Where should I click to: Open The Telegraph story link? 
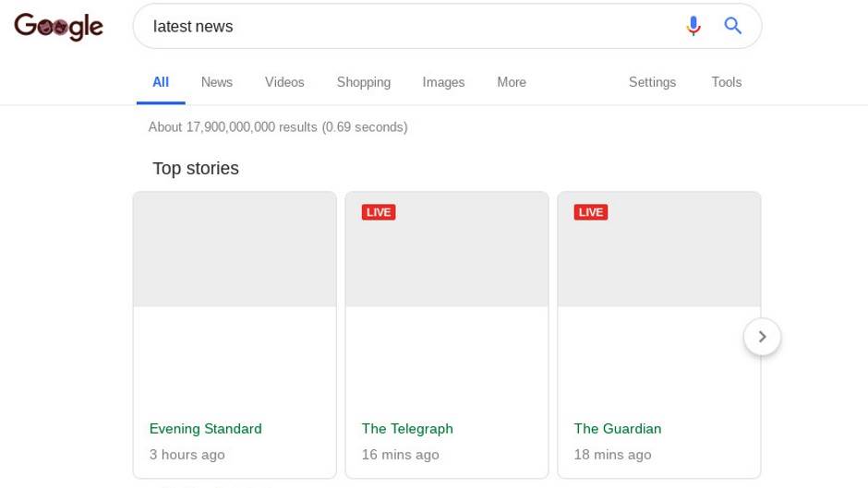coord(407,429)
